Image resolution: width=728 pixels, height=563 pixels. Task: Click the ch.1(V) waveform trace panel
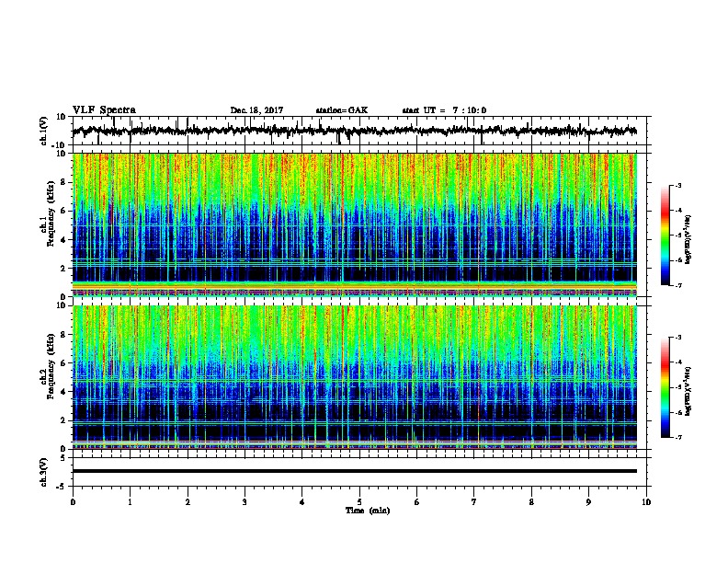click(x=361, y=131)
